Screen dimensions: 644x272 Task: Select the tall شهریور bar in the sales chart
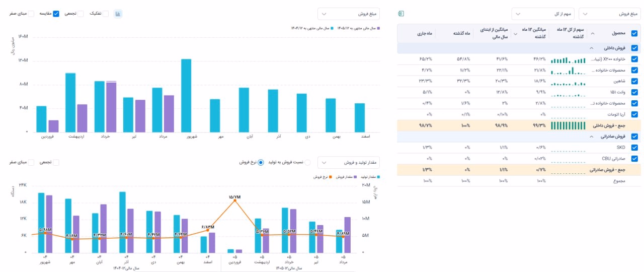[186, 95]
